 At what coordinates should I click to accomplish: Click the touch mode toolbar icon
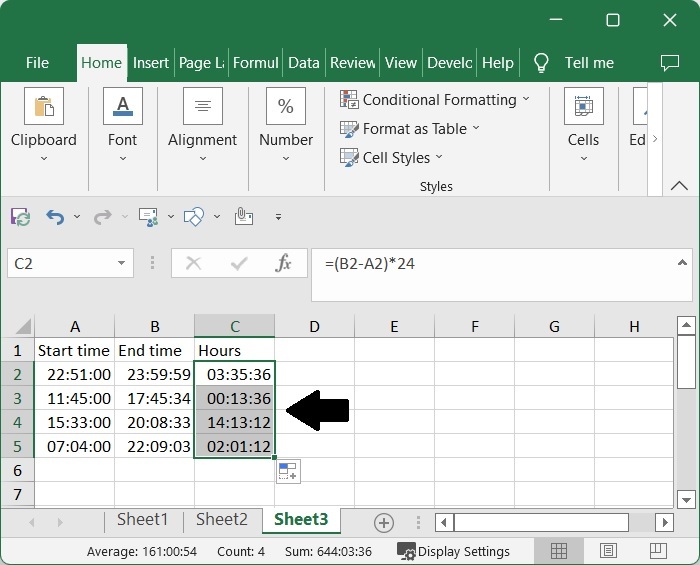244,216
